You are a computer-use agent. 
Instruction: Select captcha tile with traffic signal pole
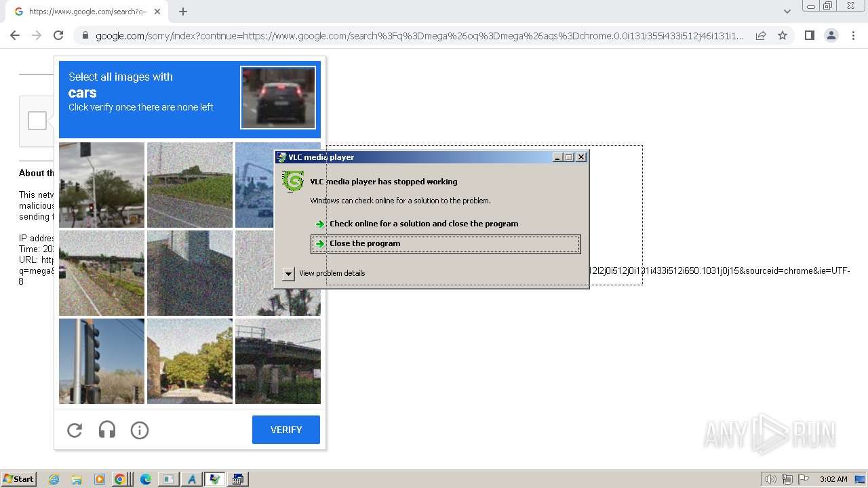pos(102,361)
